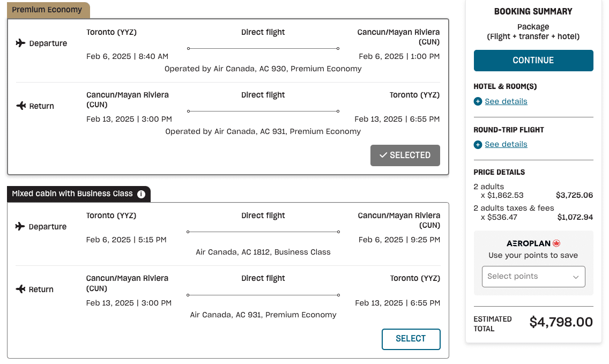Viewport: 609px width, 364px height.
Task: Expand Round-trip Flight plus icon
Action: [x=478, y=145]
